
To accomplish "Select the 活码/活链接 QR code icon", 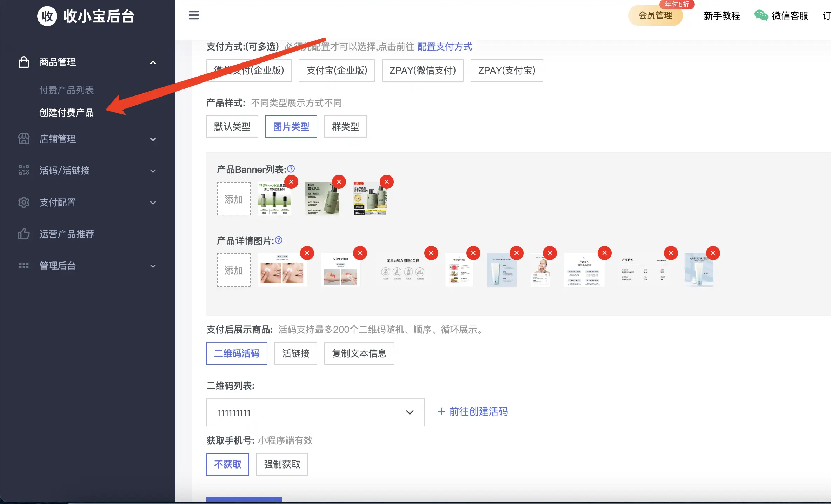I will click(24, 171).
